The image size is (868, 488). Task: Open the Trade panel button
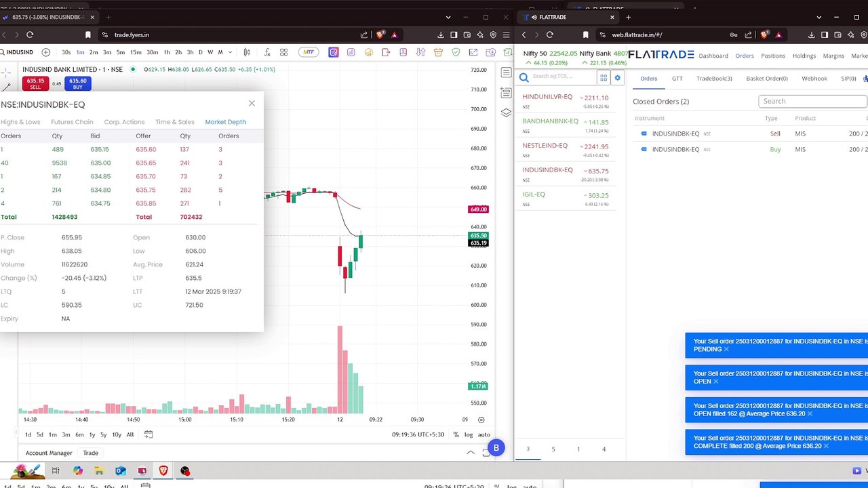pyautogui.click(x=91, y=453)
